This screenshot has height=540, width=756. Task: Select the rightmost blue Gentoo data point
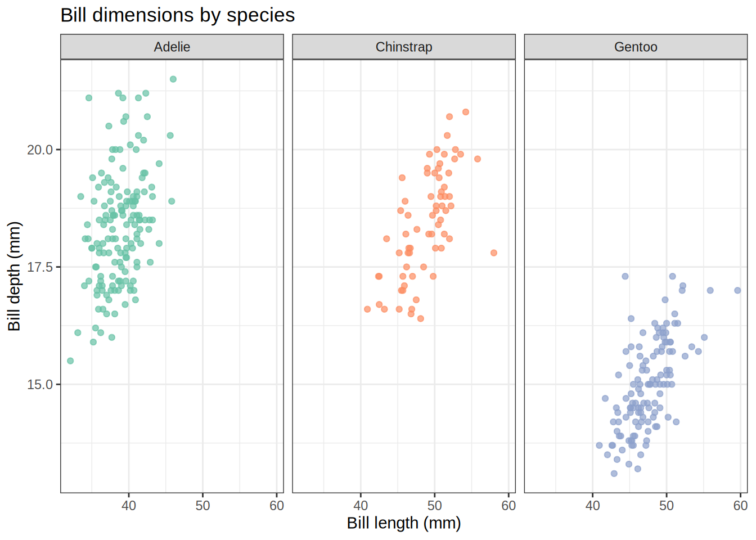(x=737, y=290)
